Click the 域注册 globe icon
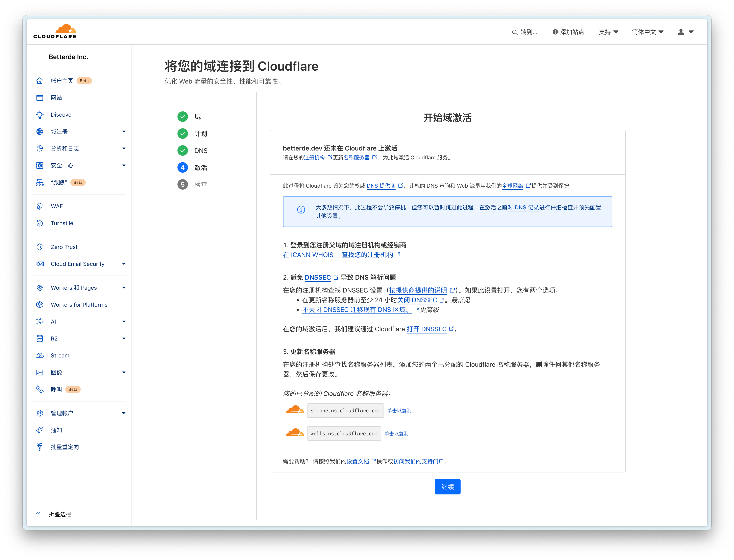Screen dimensions: 734x560 coord(40,131)
